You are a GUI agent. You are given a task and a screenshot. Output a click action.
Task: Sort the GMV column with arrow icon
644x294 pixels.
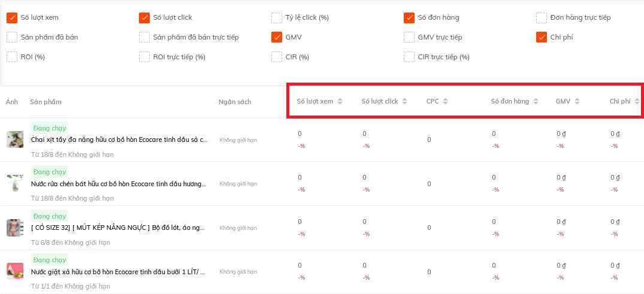pos(577,101)
